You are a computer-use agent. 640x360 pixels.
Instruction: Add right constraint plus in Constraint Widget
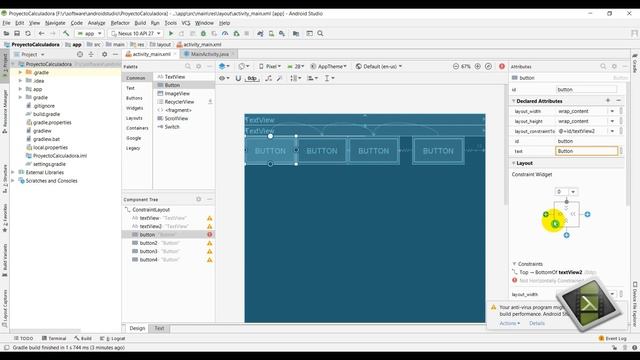pyautogui.click(x=587, y=214)
